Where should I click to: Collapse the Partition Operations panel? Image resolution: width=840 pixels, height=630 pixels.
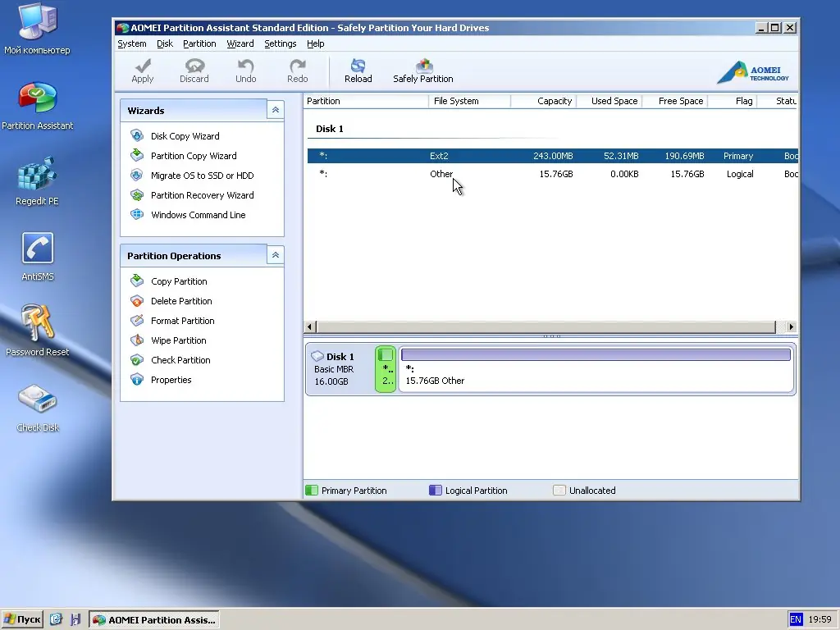click(276, 256)
